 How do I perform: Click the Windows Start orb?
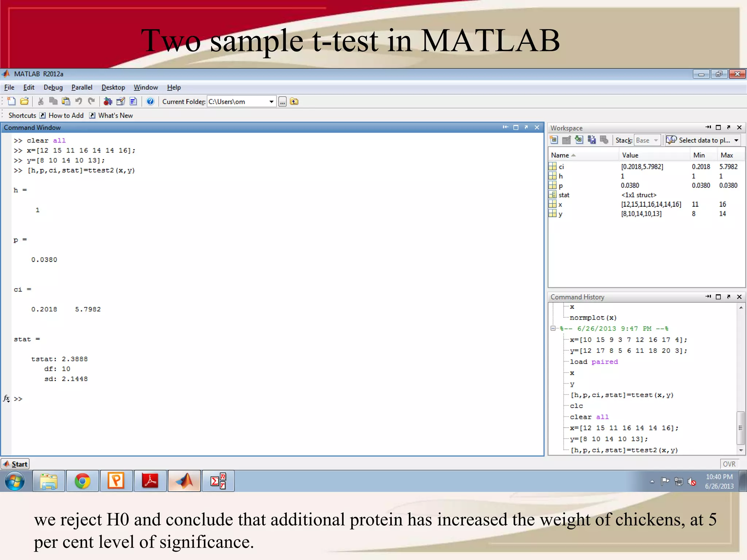[x=15, y=481]
